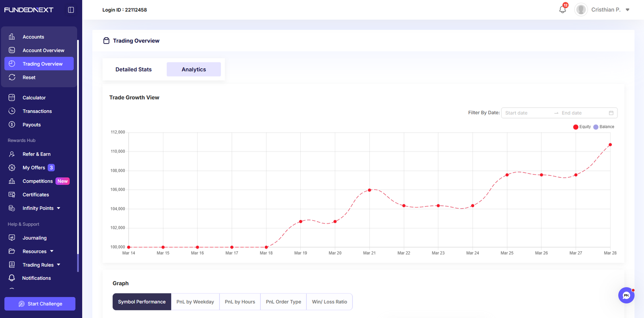Image resolution: width=644 pixels, height=318 pixels.
Task: Collapse sidebar with panel toggle icon
Action: (71, 10)
